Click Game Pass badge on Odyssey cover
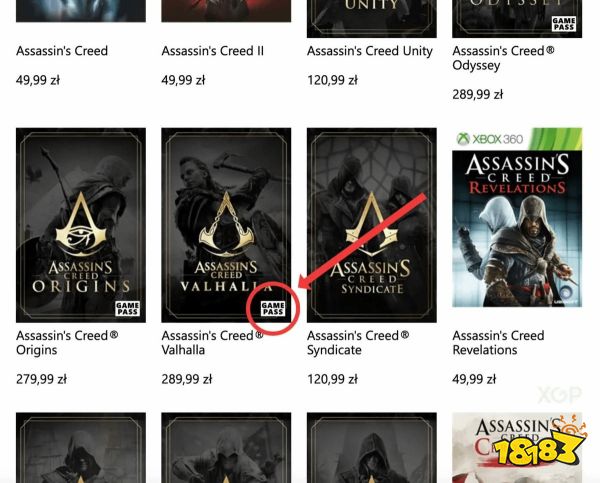Image resolution: width=600 pixels, height=483 pixels. [x=564, y=24]
